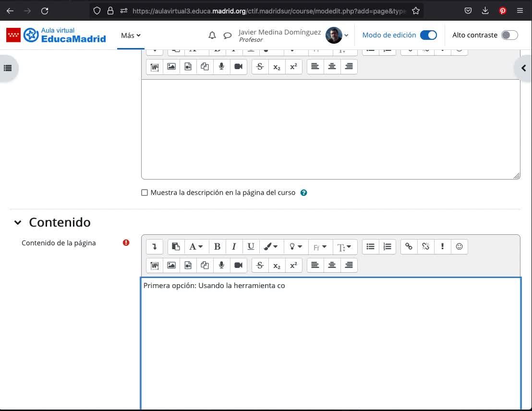
Task: Insert a link in the Contenido editor
Action: tap(409, 247)
